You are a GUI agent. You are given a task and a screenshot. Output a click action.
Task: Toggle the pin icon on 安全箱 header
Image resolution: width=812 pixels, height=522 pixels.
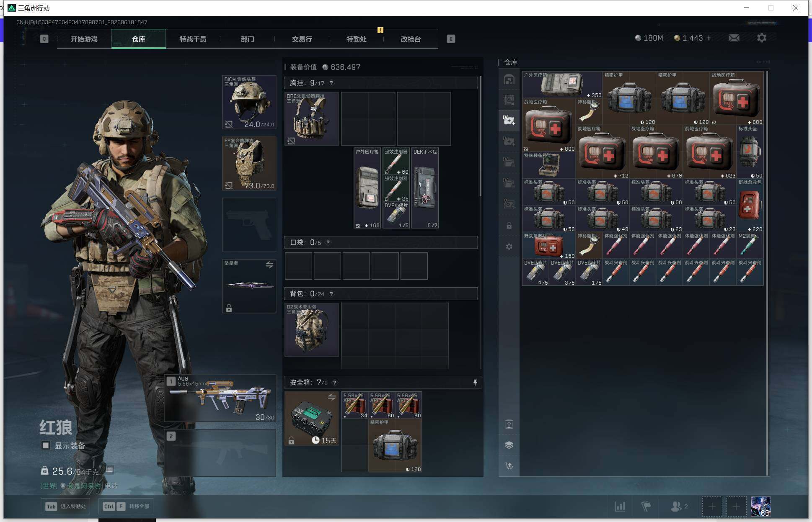pos(475,383)
